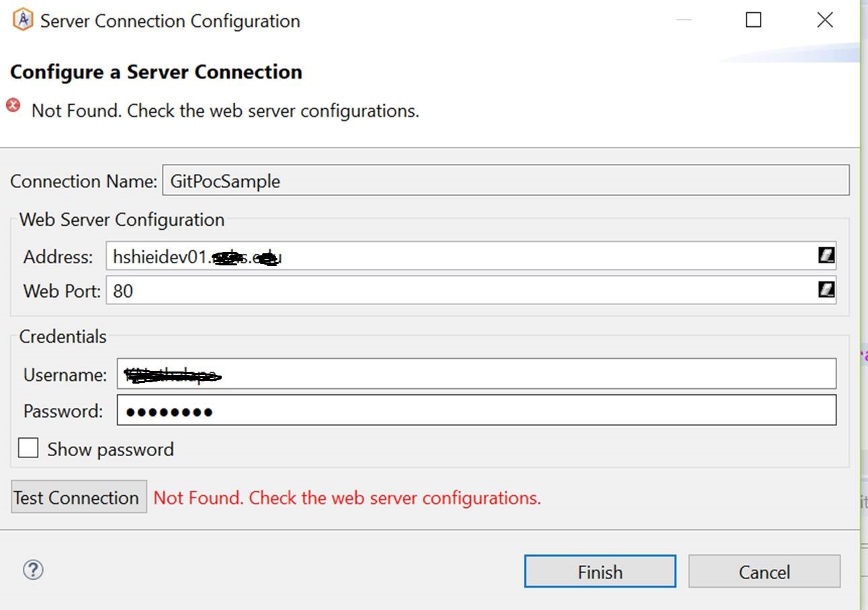The image size is (868, 610).
Task: Click the icon inside the Address field
Action: (826, 255)
